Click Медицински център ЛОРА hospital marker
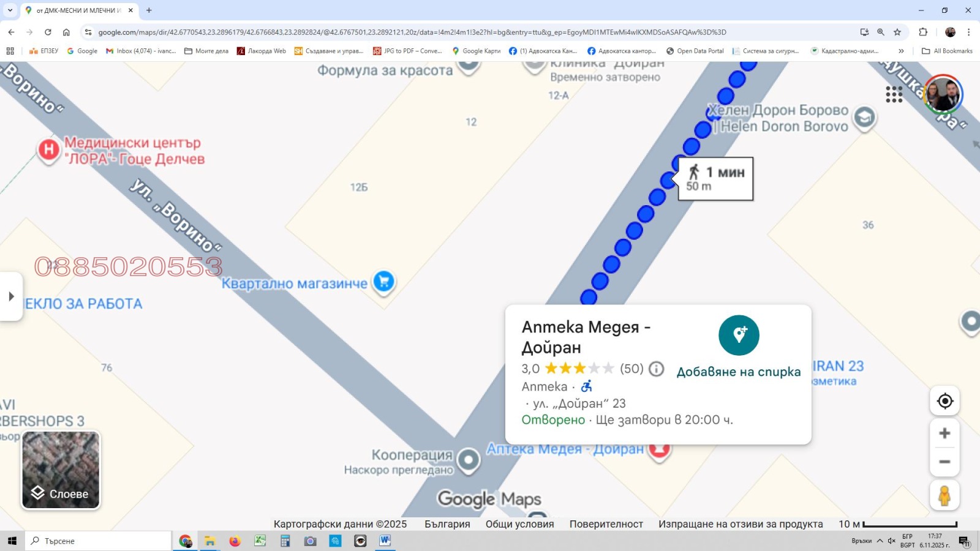Image resolution: width=980 pixels, height=551 pixels. (x=49, y=149)
